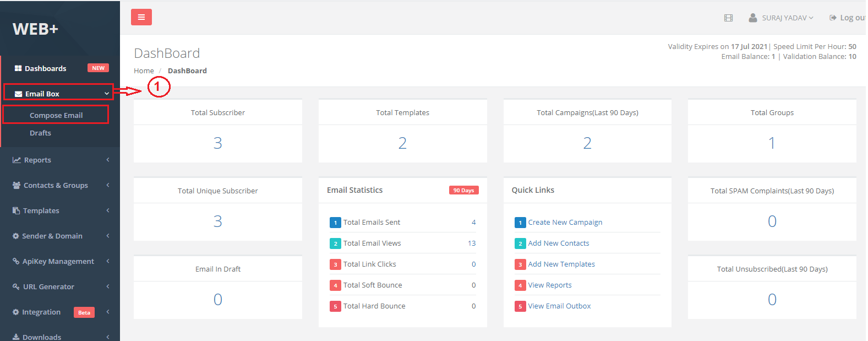Open the Dashboards menu item
This screenshot has width=868, height=341.
coord(45,68)
